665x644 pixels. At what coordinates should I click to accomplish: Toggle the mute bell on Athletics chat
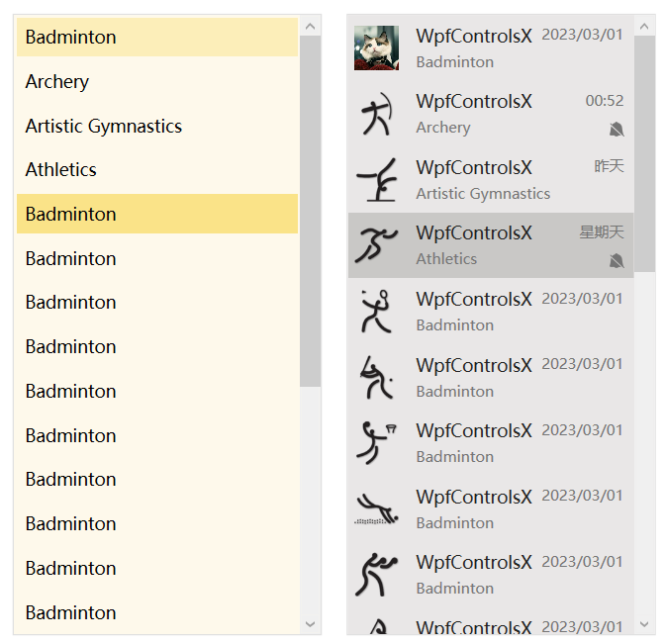(x=617, y=261)
